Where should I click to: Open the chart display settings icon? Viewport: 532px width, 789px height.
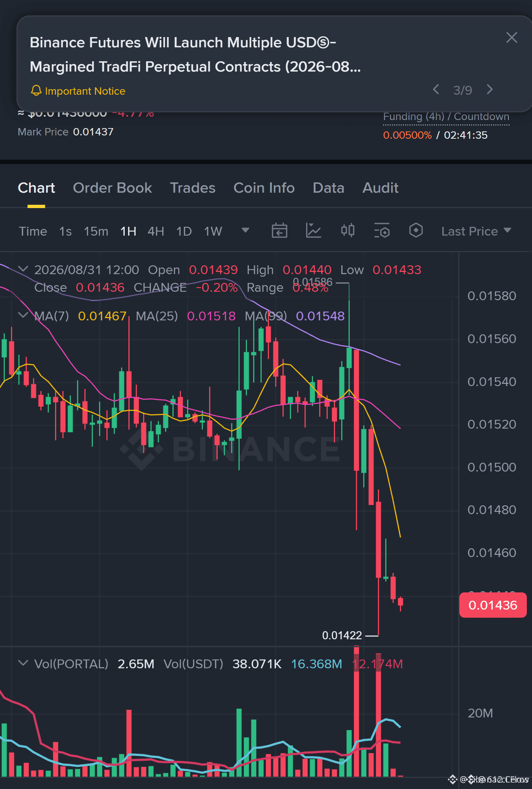click(x=382, y=230)
